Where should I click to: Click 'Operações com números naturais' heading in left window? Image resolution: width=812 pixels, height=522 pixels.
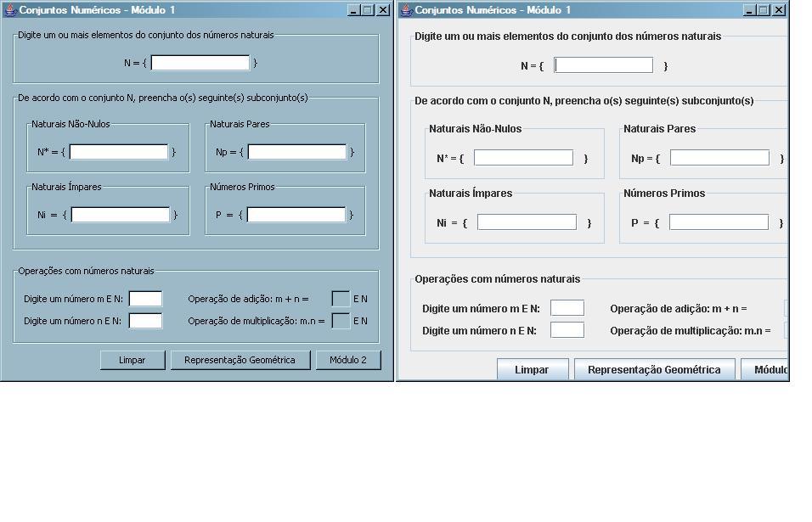pos(86,271)
